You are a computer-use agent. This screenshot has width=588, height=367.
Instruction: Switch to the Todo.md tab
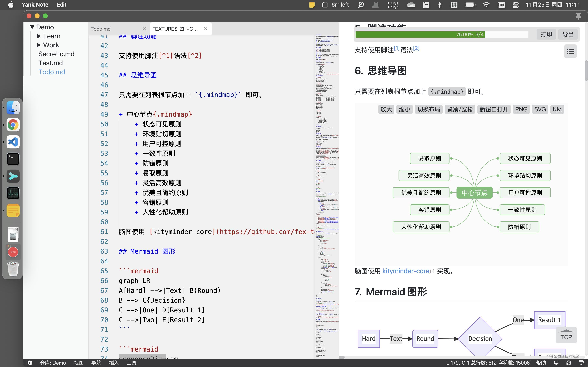pyautogui.click(x=101, y=29)
